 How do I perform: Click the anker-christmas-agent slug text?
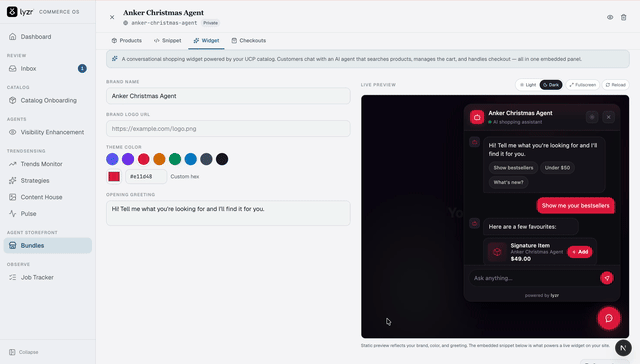(x=164, y=23)
